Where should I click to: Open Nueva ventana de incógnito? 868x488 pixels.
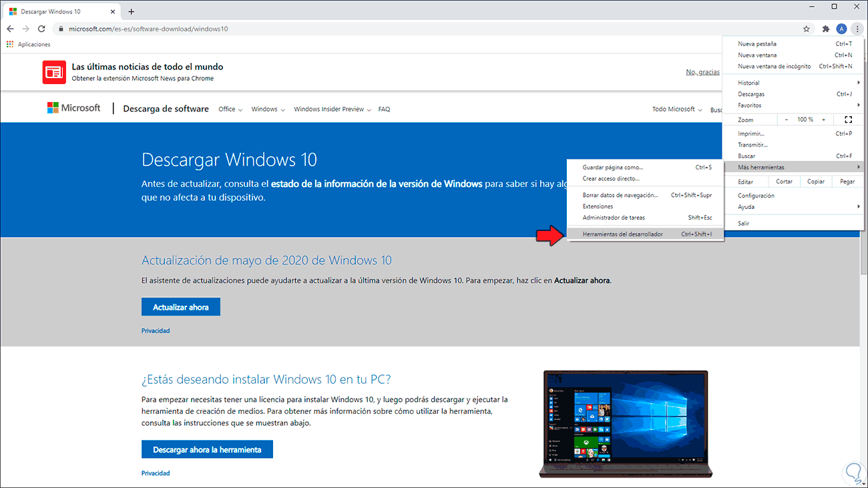click(793, 66)
